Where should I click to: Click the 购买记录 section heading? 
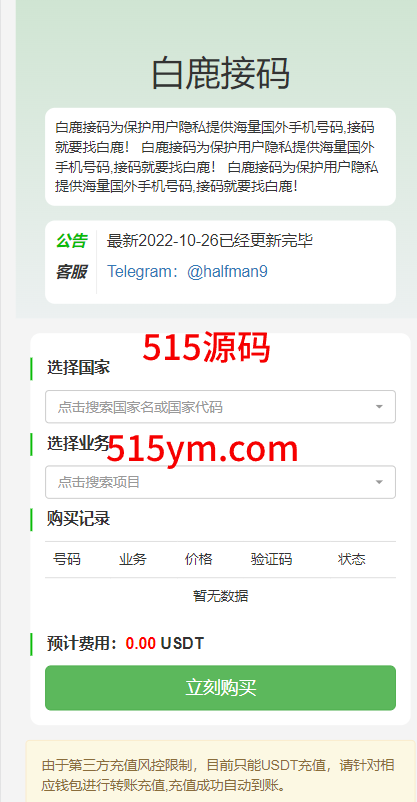click(78, 519)
